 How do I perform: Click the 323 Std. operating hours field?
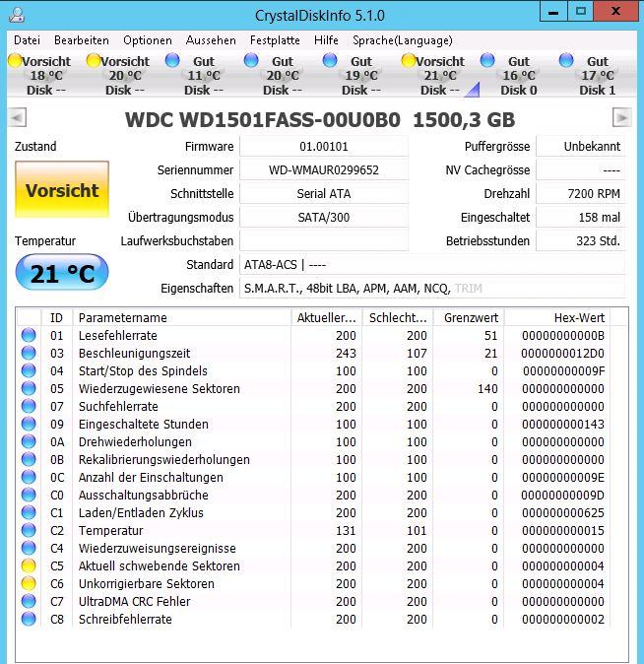[581, 241]
